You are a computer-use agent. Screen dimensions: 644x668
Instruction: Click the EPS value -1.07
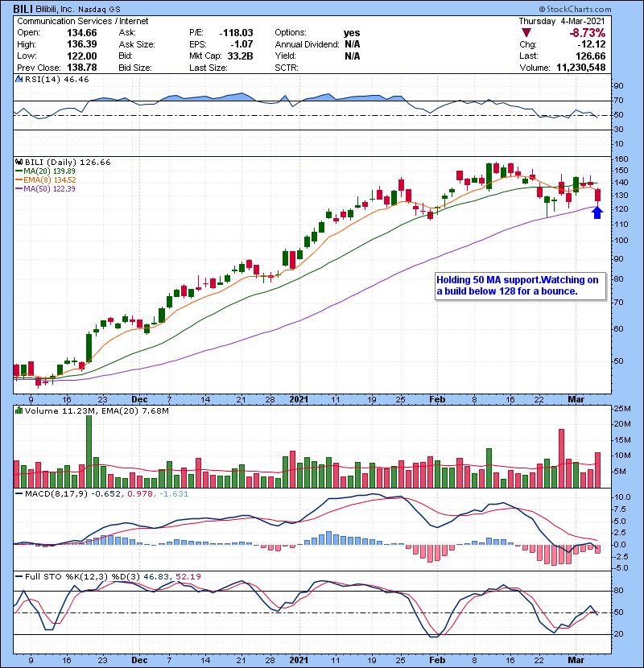[242, 44]
